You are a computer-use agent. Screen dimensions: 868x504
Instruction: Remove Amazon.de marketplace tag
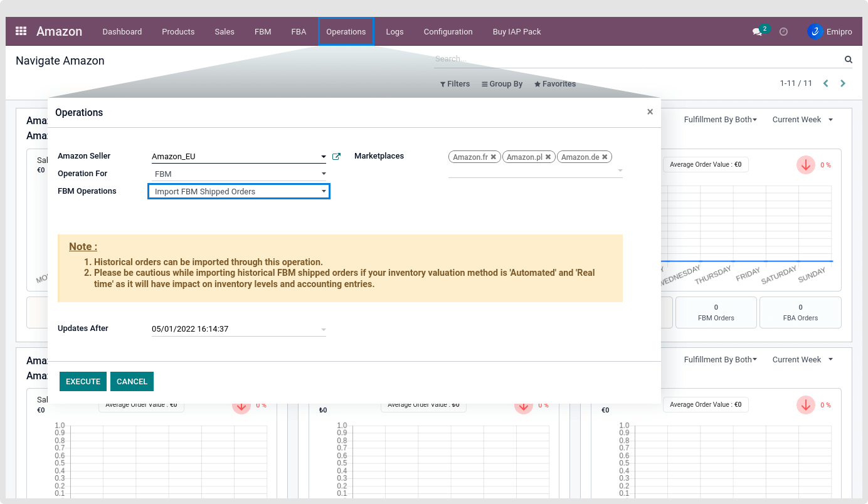point(605,157)
